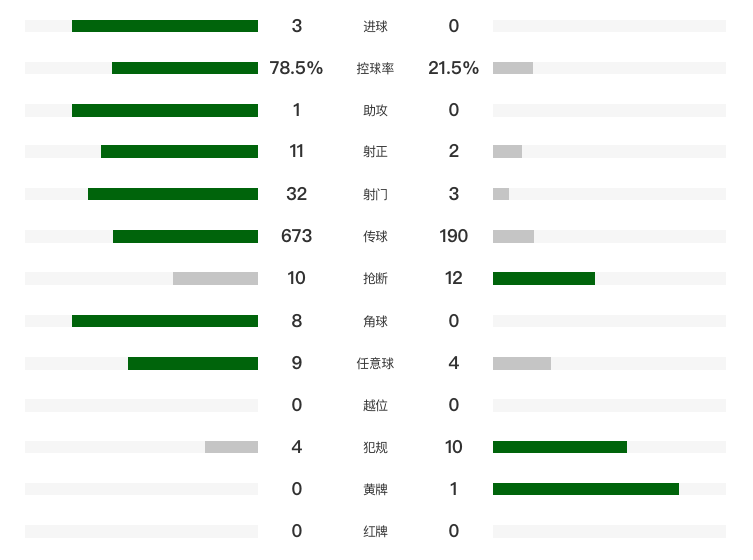Viewport: 753px width, 560px height.
Task: Select the 21.5% possession value
Action: click(x=453, y=68)
